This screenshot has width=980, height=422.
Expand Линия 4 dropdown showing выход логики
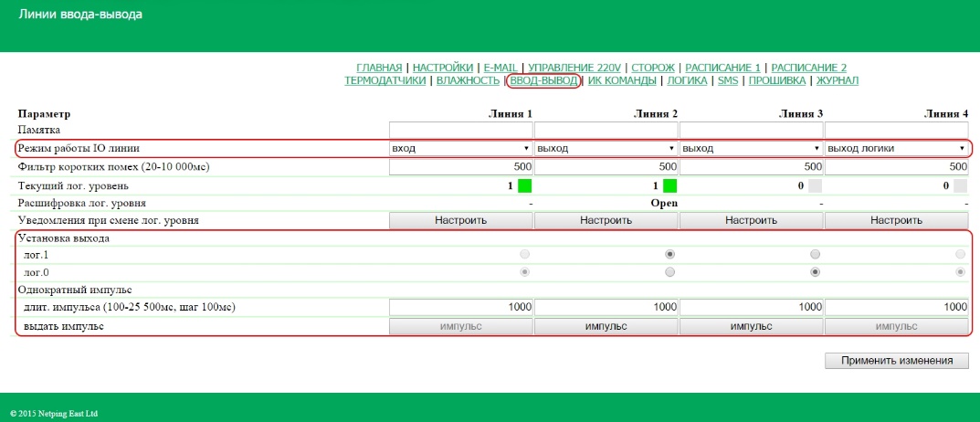coord(896,148)
